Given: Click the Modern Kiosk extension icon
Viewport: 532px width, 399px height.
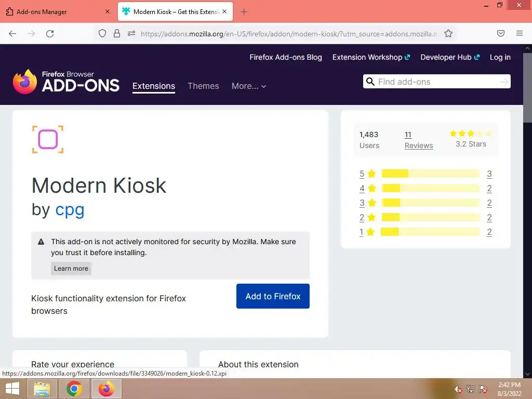Looking at the screenshot, I should 48,139.
